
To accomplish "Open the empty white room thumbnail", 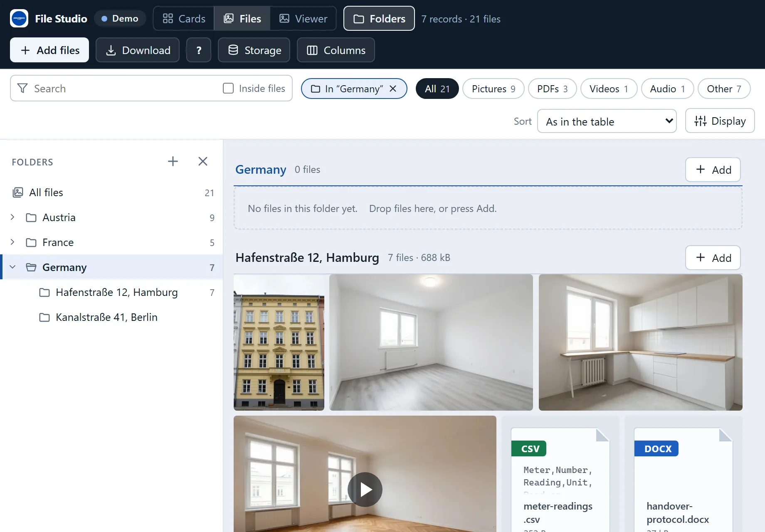I will pos(431,342).
